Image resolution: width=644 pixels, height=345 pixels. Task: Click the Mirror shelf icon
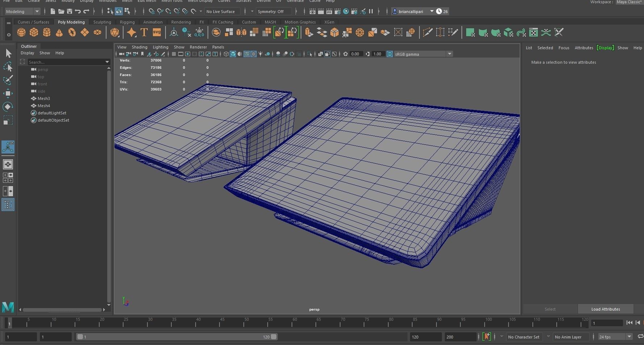[241, 33]
